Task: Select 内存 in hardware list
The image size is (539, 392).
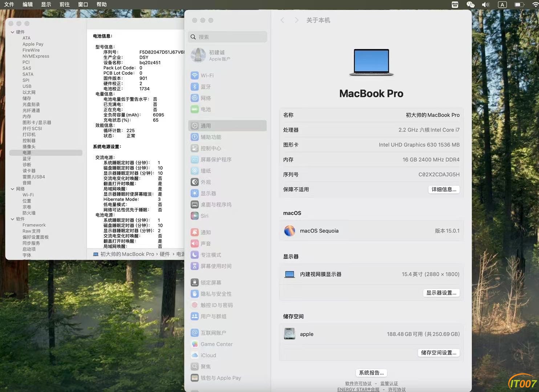Action: pos(27,117)
